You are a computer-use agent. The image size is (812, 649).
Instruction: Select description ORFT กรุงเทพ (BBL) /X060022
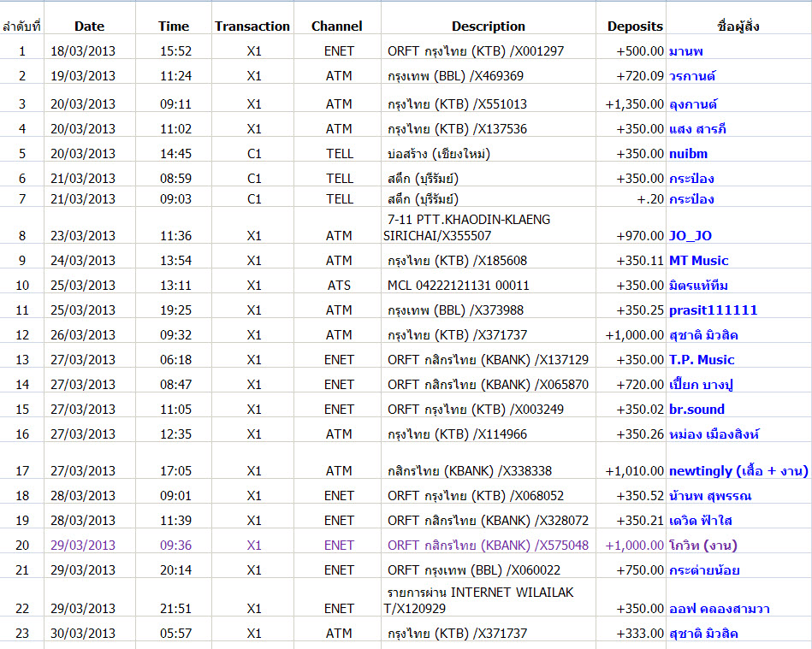coord(474,571)
